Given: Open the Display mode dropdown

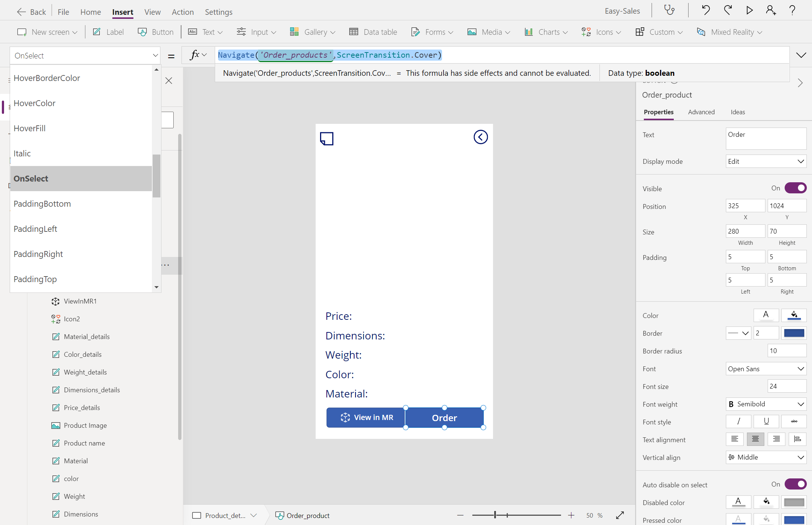Looking at the screenshot, I should coord(766,161).
